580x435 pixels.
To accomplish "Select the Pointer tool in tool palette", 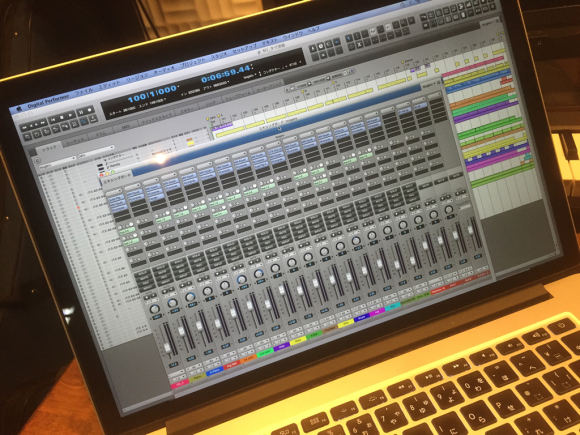I will tap(348, 38).
